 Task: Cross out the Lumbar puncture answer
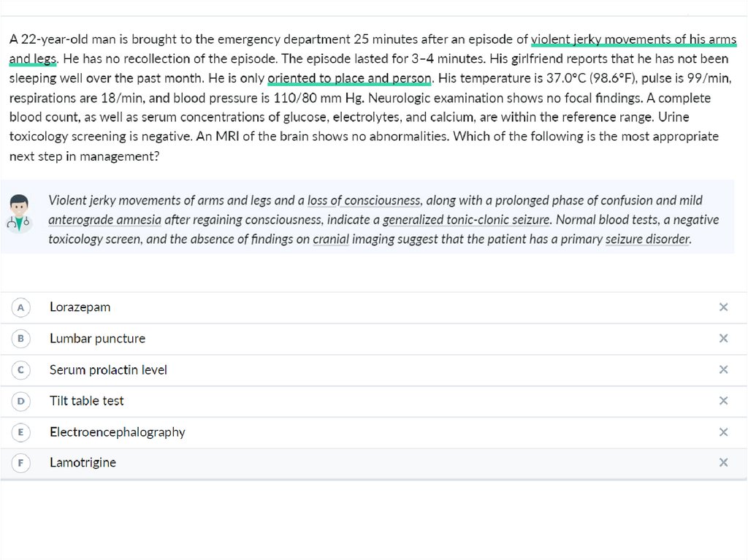tap(723, 338)
